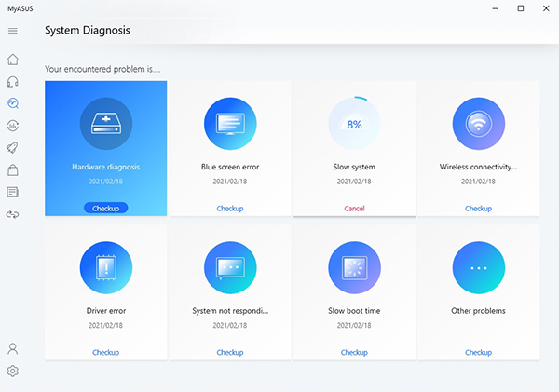Select the 'Hardware diagnosis' card title

tap(106, 167)
